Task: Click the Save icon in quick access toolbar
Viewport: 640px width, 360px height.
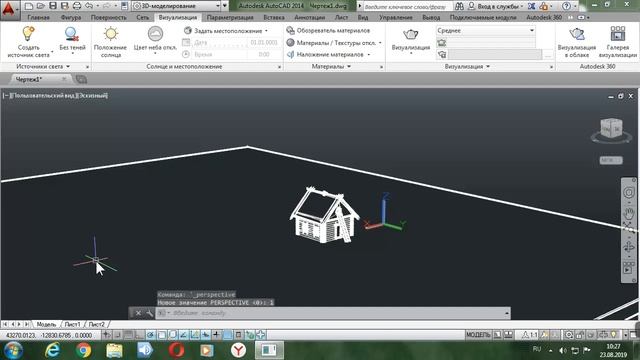Action: pos(53,6)
